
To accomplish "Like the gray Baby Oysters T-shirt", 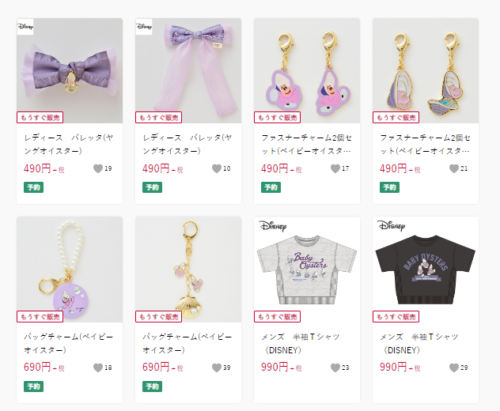I will pyautogui.click(x=335, y=368).
